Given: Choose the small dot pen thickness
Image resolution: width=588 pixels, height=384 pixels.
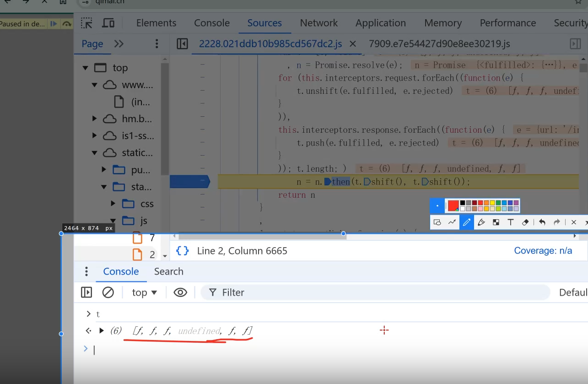Looking at the screenshot, I should pos(437,206).
